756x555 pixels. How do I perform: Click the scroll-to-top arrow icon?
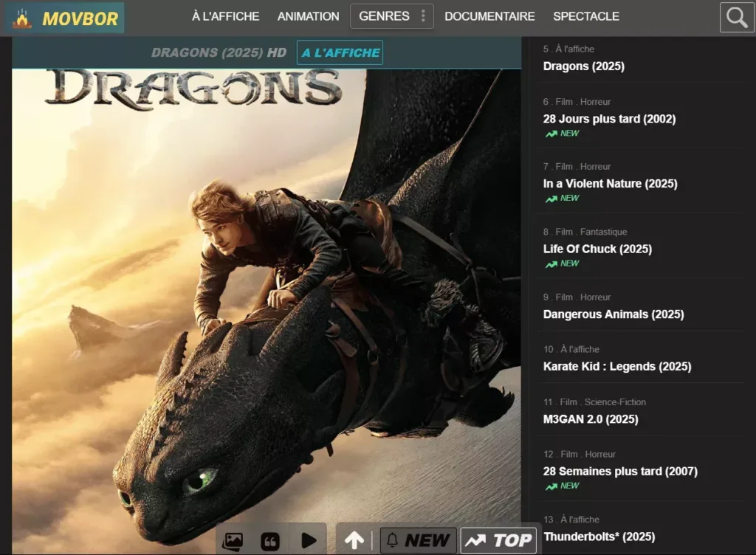pos(354,540)
